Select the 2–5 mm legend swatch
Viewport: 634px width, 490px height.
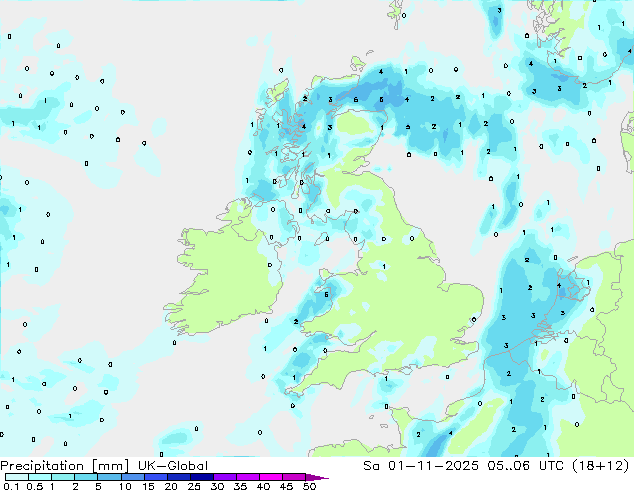pos(86,477)
